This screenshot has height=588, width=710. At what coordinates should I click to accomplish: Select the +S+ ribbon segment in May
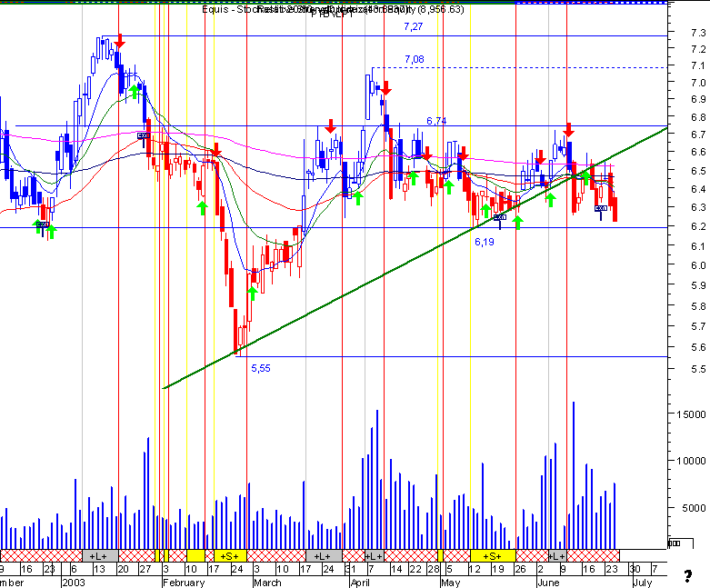tap(493, 556)
